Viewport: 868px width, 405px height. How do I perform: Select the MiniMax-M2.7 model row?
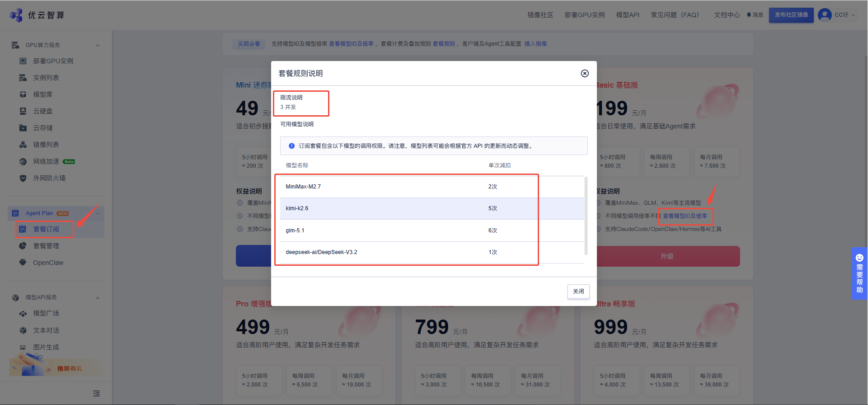click(x=432, y=187)
